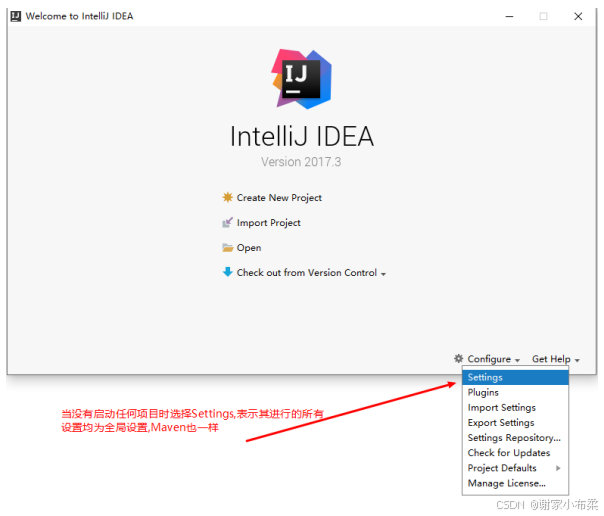Screen dimensions: 604x516
Task: Select Settings in the Configure menu
Action: [515, 377]
